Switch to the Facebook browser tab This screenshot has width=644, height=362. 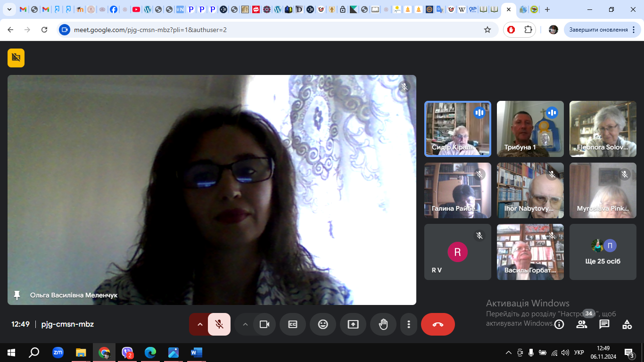pyautogui.click(x=114, y=9)
